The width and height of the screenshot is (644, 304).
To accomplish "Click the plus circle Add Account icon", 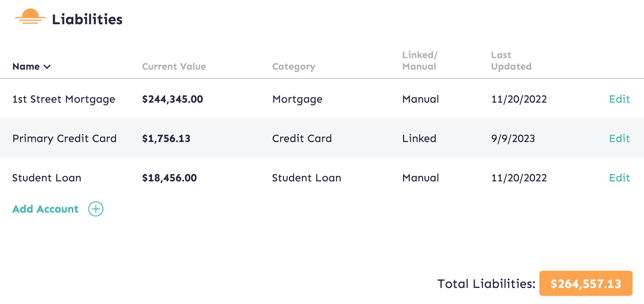I will click(96, 209).
